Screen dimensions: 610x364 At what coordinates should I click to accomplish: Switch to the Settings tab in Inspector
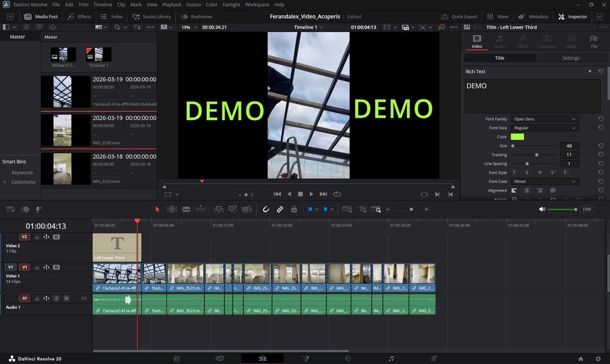point(571,58)
